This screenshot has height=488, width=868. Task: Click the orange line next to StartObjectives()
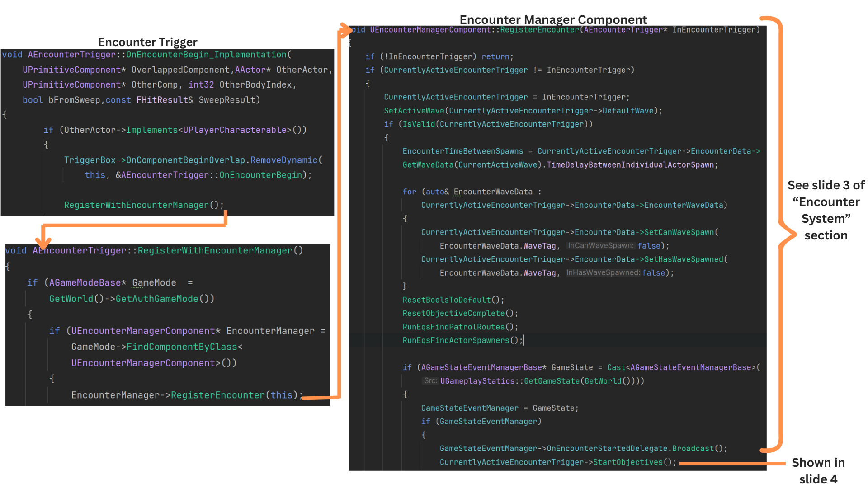click(731, 463)
